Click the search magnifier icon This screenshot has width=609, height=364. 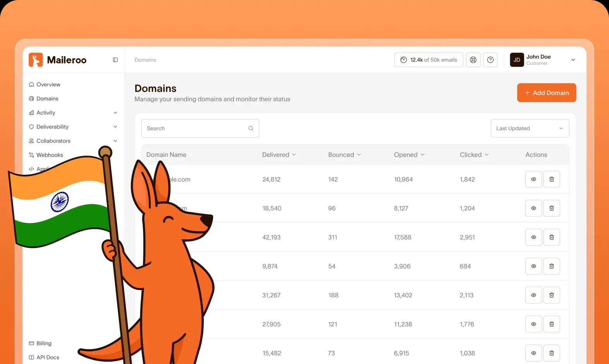coord(251,128)
